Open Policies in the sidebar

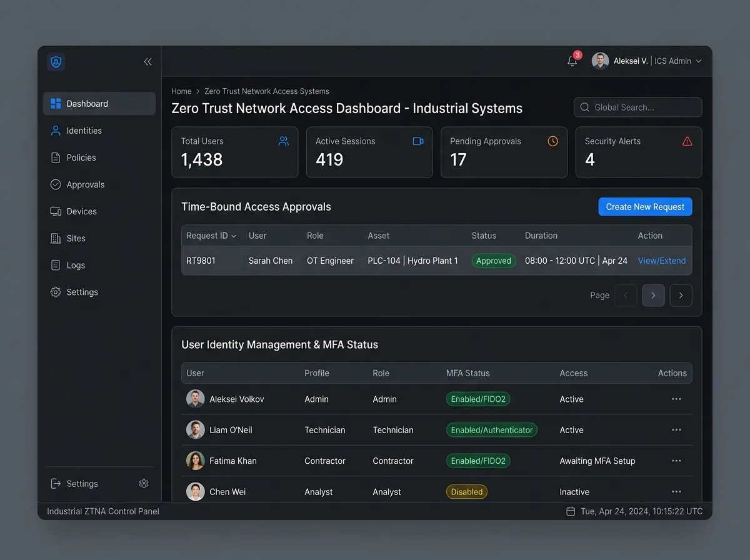click(x=99, y=157)
